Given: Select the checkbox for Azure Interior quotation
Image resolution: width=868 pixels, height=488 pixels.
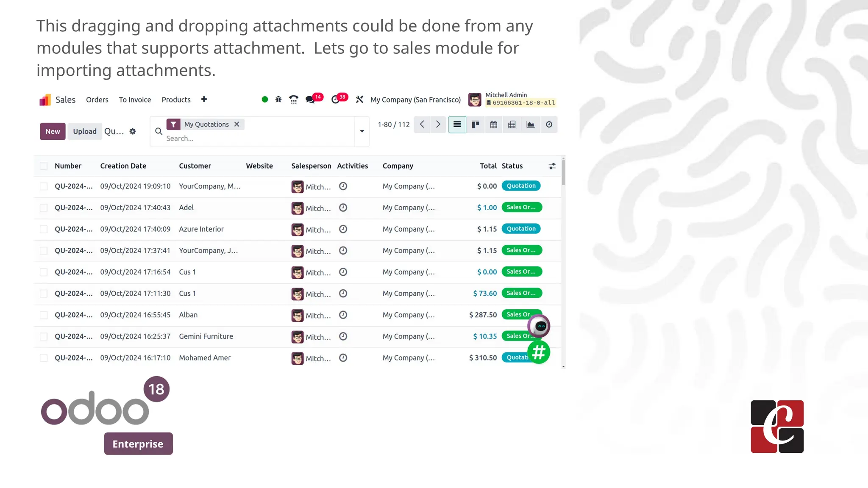Looking at the screenshot, I should 44,229.
